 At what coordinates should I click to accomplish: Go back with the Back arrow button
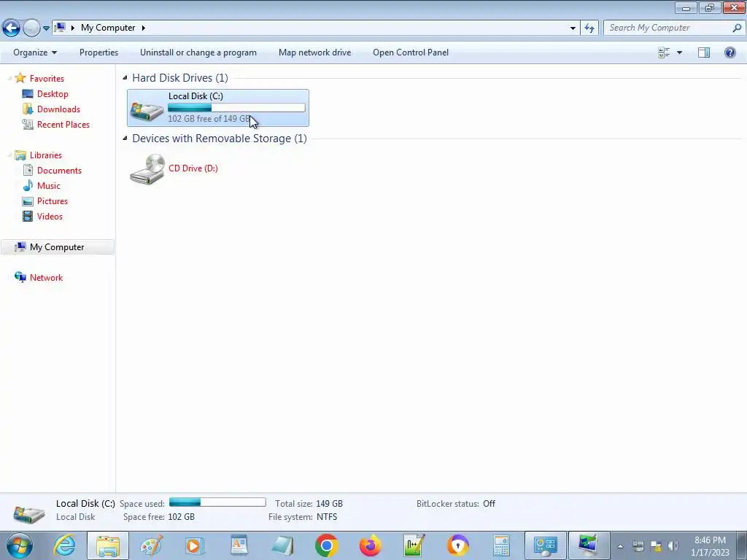(12, 28)
